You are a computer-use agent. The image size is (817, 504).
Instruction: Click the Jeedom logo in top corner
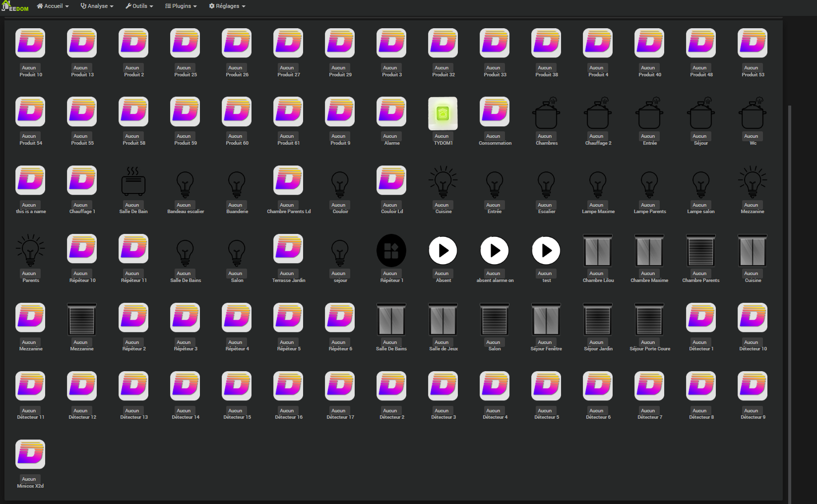[x=15, y=6]
